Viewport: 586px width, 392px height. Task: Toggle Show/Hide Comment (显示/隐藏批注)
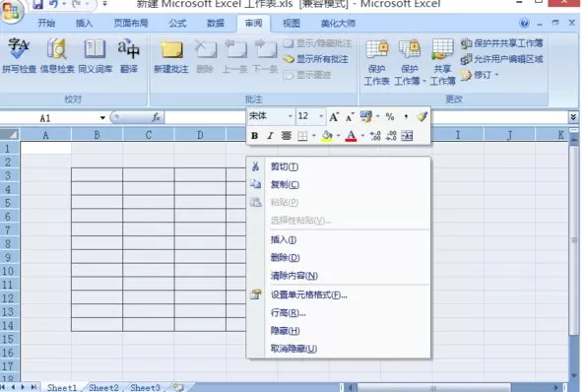coord(317,43)
